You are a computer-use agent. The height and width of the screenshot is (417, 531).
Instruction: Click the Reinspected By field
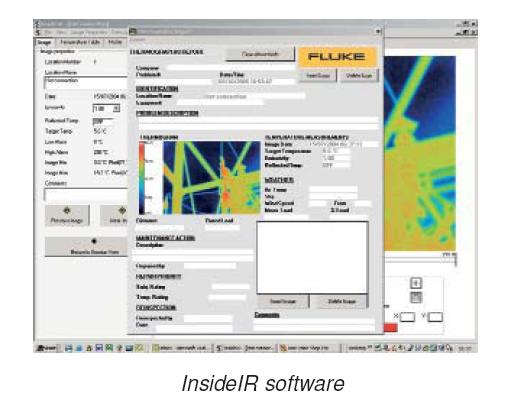coord(208,318)
